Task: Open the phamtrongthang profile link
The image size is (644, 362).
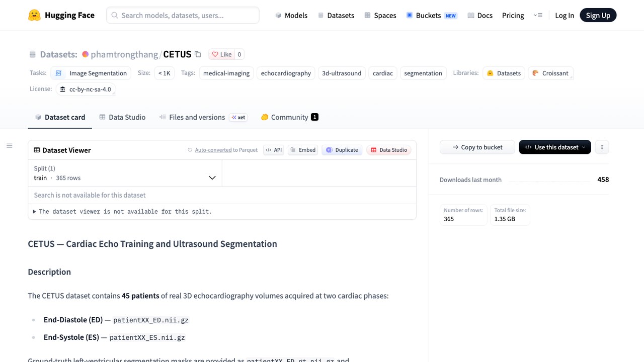Action: 124,54
